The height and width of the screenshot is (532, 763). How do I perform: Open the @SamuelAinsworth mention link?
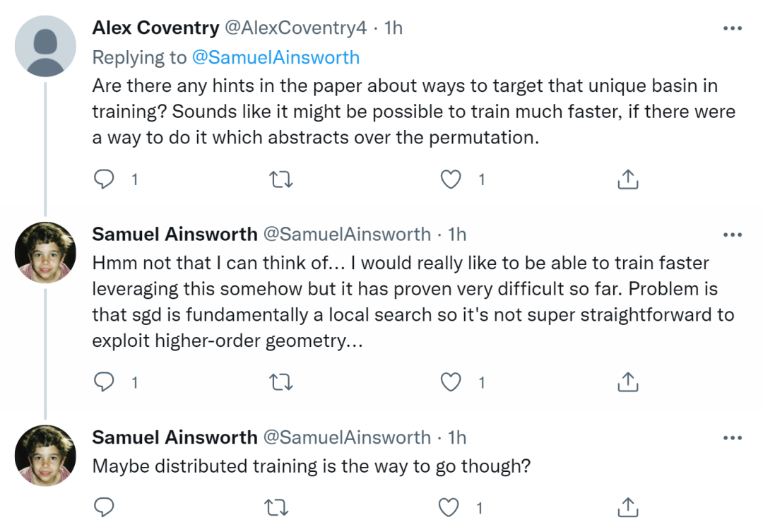[x=276, y=57]
